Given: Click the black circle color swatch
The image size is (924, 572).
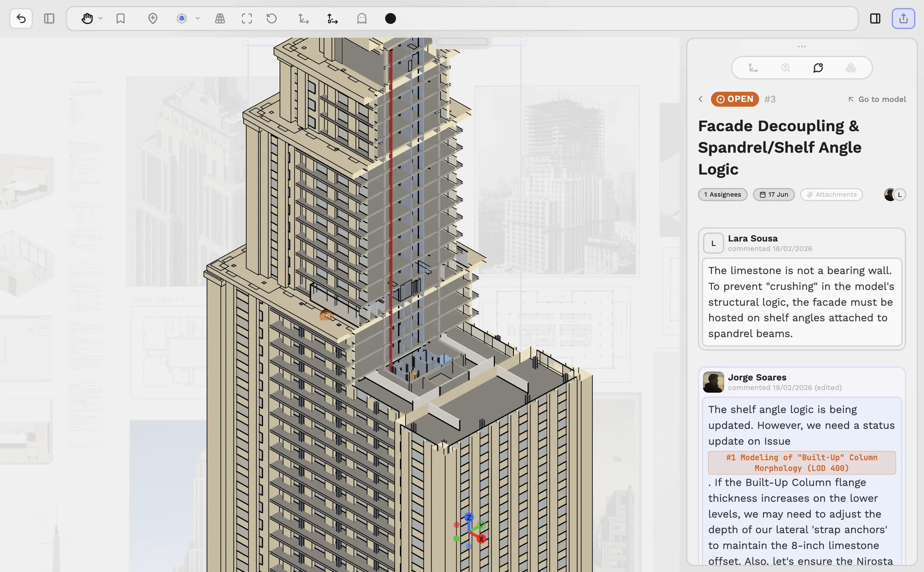Looking at the screenshot, I should pos(391,19).
